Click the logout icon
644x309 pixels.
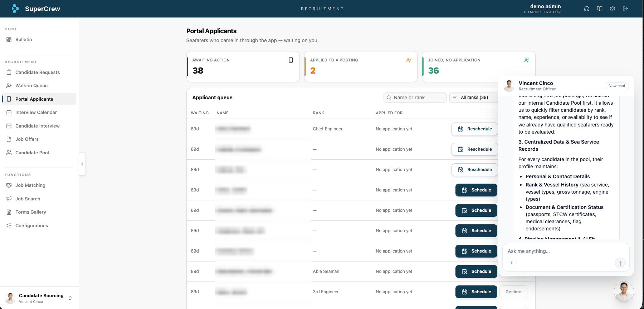(625, 9)
